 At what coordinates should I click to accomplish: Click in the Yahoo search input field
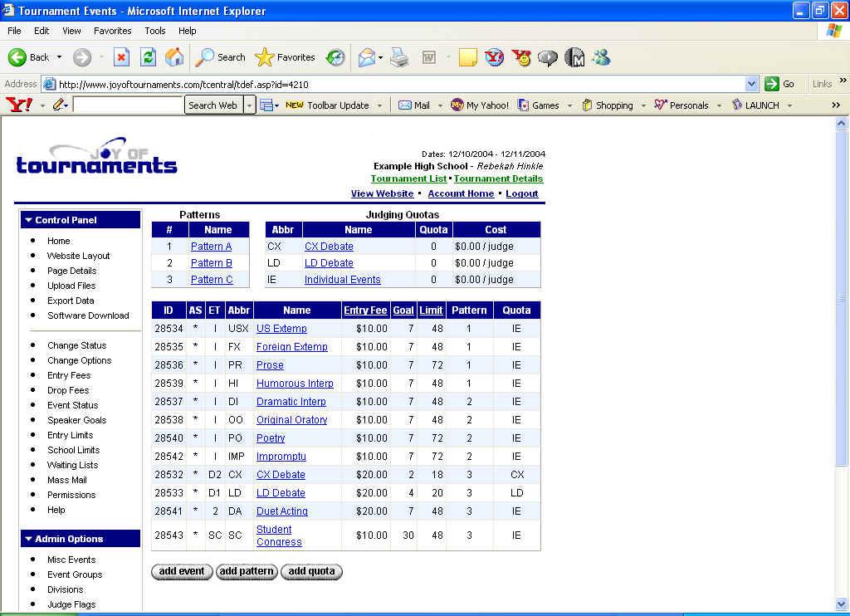(x=128, y=105)
